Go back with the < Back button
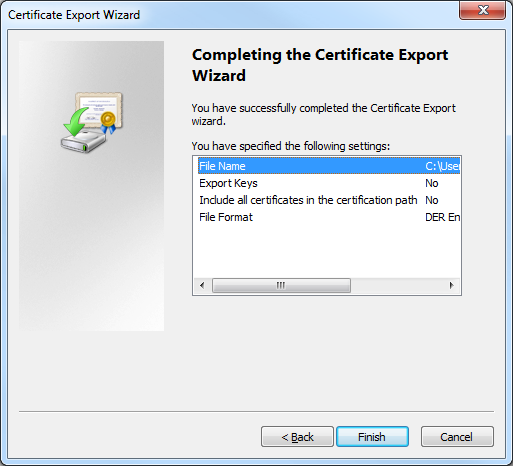 click(297, 437)
